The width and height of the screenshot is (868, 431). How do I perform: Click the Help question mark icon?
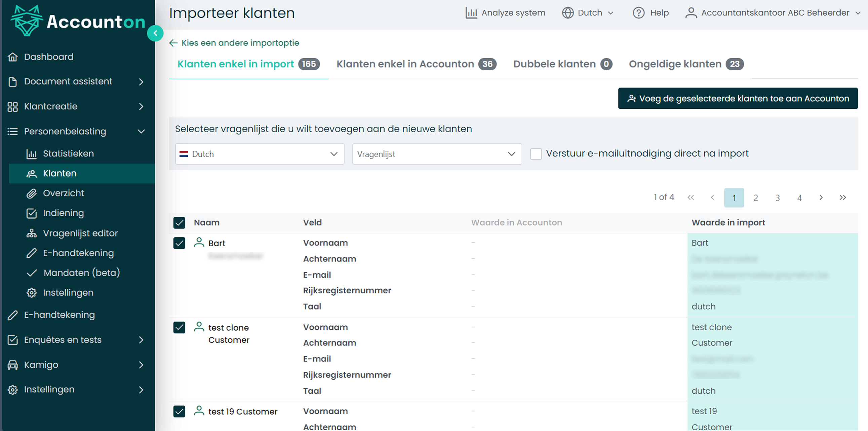pos(638,13)
